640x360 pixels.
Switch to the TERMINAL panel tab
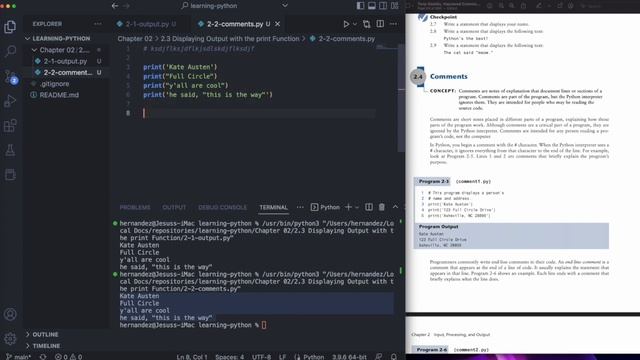(273, 207)
